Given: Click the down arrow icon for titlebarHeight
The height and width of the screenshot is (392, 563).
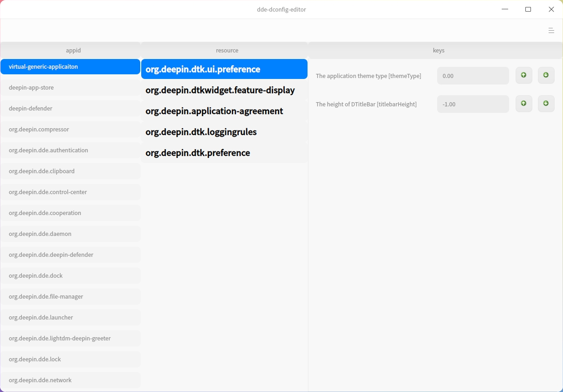Looking at the screenshot, I should tap(546, 104).
